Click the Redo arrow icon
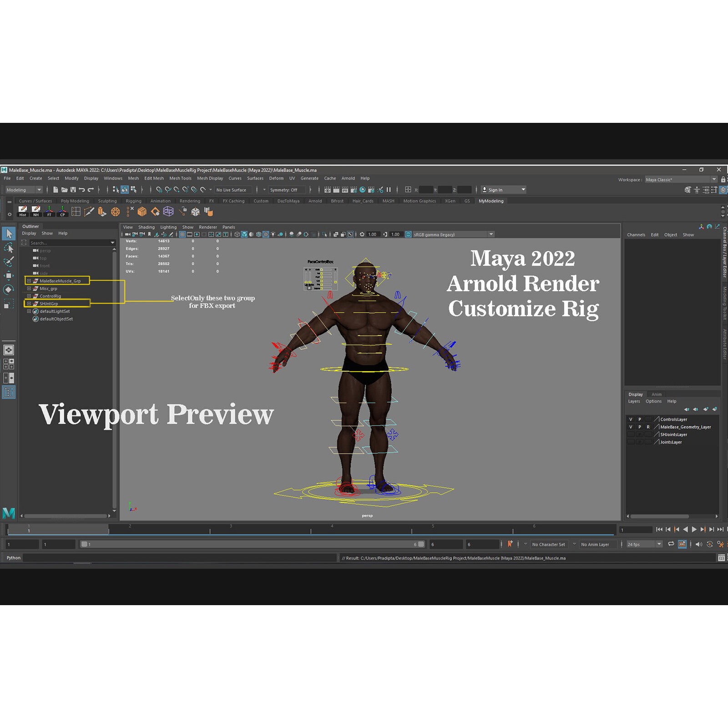 click(91, 190)
